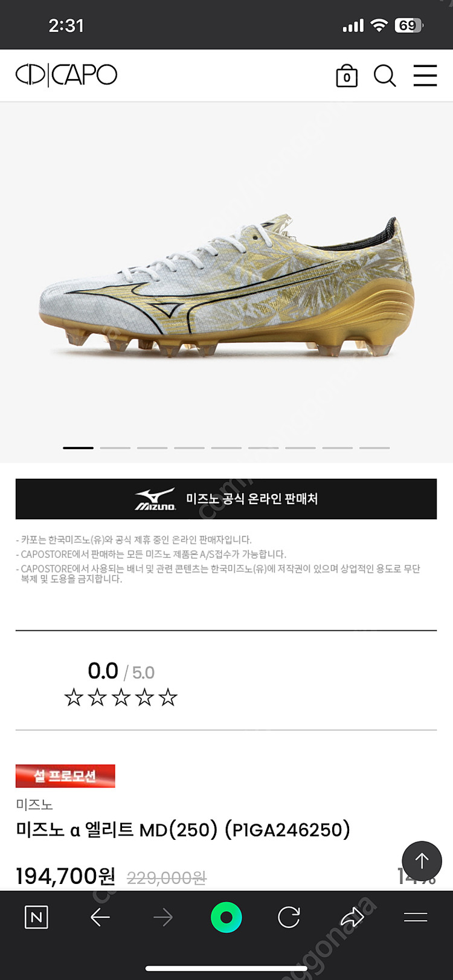Select the last image carousel indicator
This screenshot has width=453, height=980.
[374, 448]
